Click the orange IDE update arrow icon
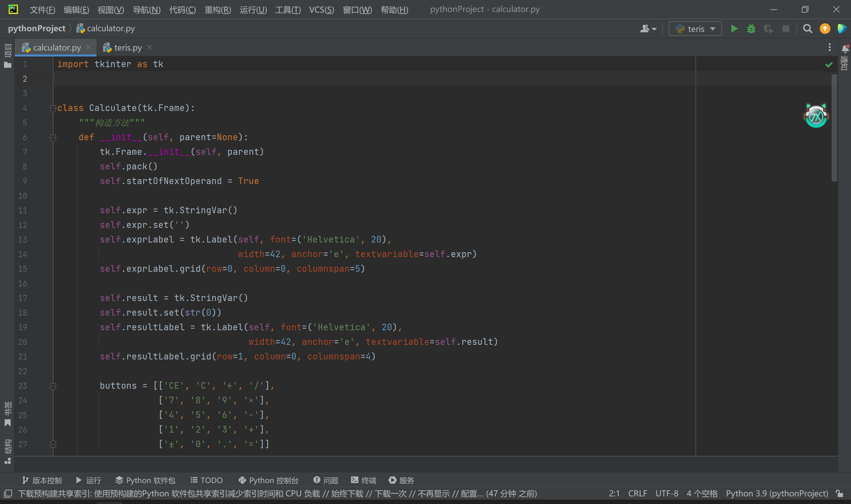 click(825, 29)
